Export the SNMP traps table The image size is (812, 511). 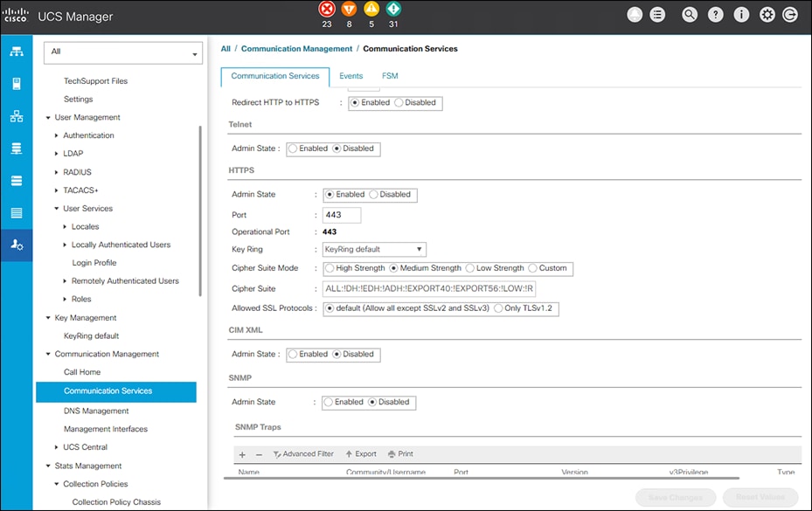tap(361, 454)
